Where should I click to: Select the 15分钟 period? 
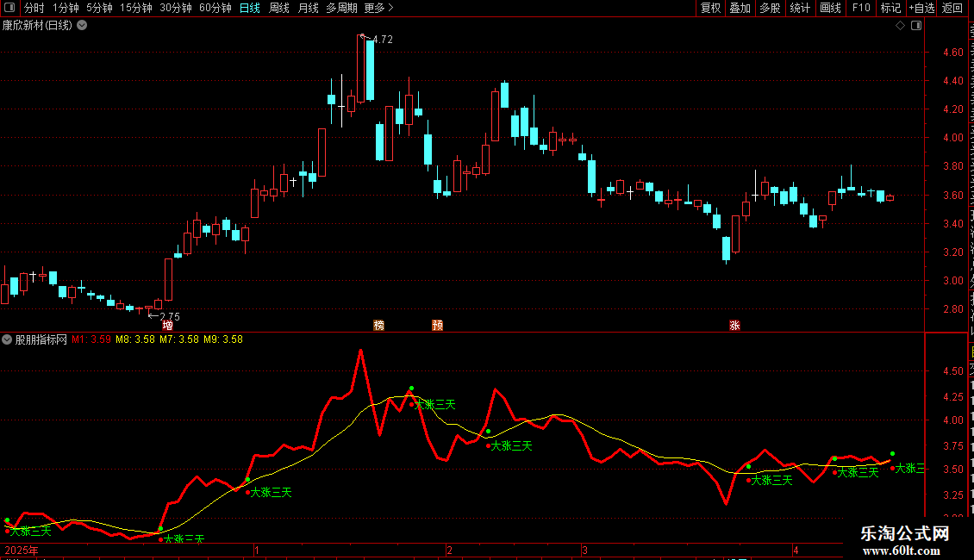136,8
